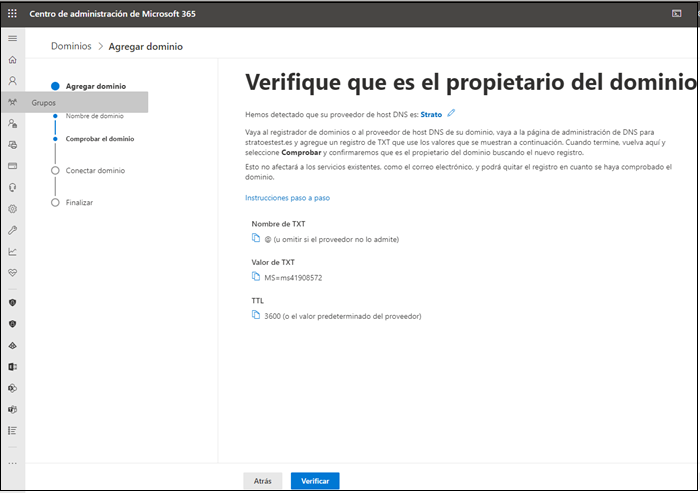
Task: Open Grupos in the sidebar
Action: tap(75, 102)
